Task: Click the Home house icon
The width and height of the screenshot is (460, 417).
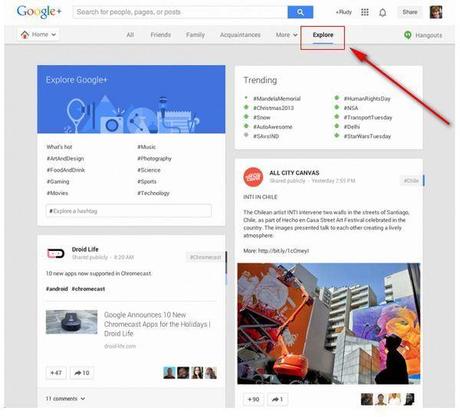Action: [25, 34]
